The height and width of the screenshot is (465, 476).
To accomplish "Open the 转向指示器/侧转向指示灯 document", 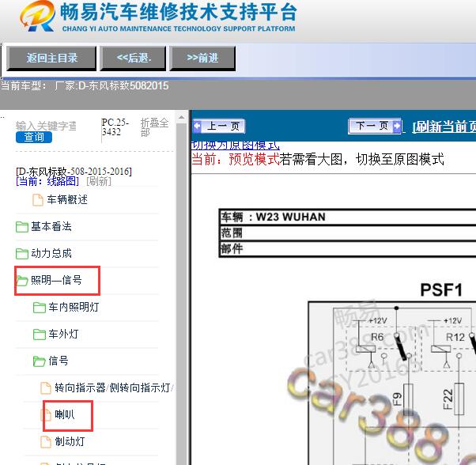I will point(114,387).
